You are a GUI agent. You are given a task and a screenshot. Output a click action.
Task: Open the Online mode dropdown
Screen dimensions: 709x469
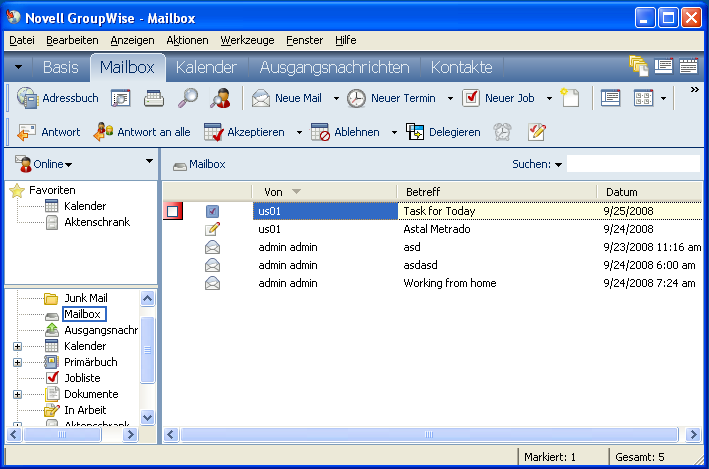(45, 163)
